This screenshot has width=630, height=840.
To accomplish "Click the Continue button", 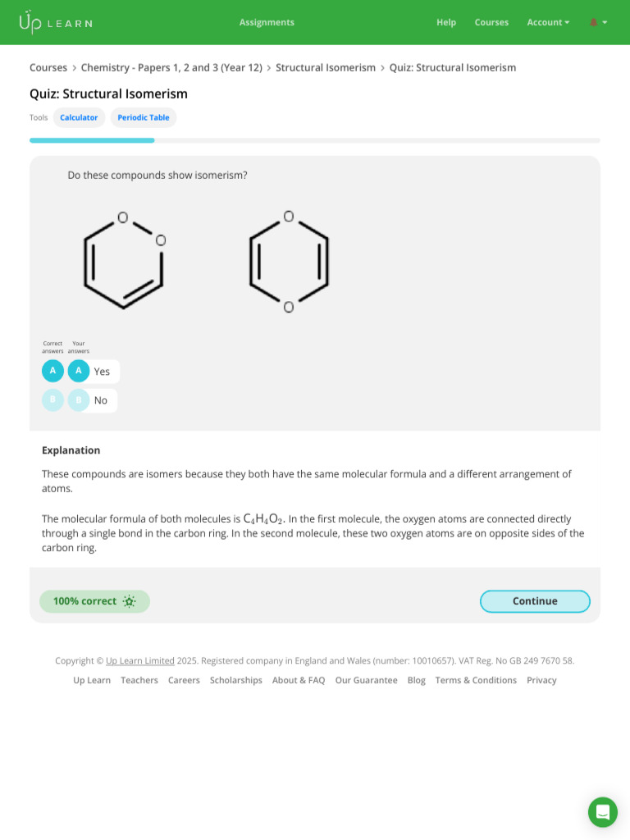I will click(535, 601).
